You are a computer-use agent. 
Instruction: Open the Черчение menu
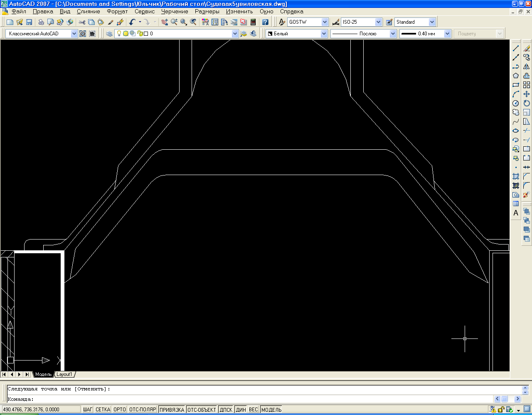175,12
